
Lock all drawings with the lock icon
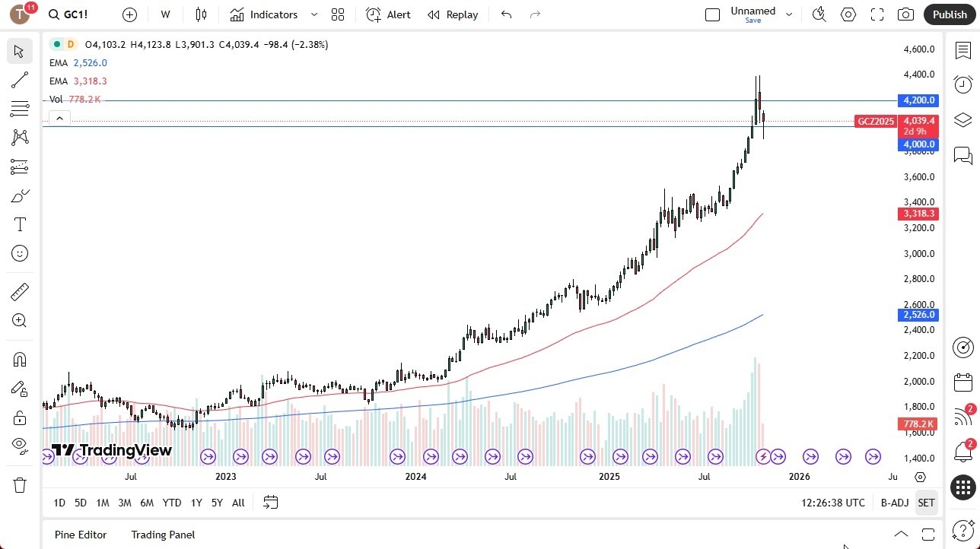[20, 417]
